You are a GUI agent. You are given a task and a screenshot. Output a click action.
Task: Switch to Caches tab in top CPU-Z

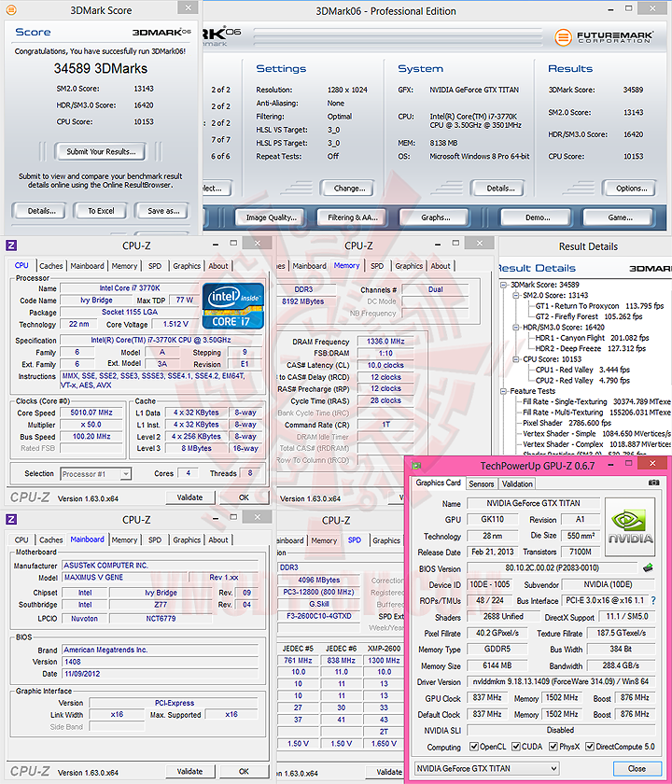(x=51, y=266)
